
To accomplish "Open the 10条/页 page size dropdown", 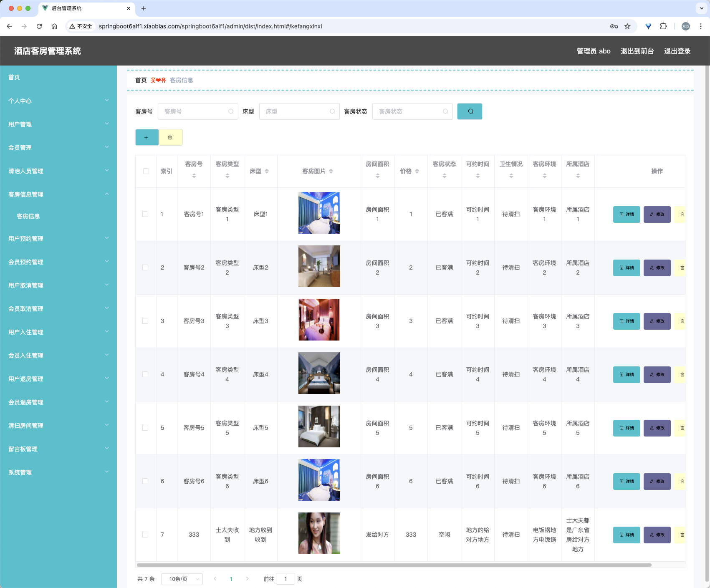I will [x=182, y=579].
